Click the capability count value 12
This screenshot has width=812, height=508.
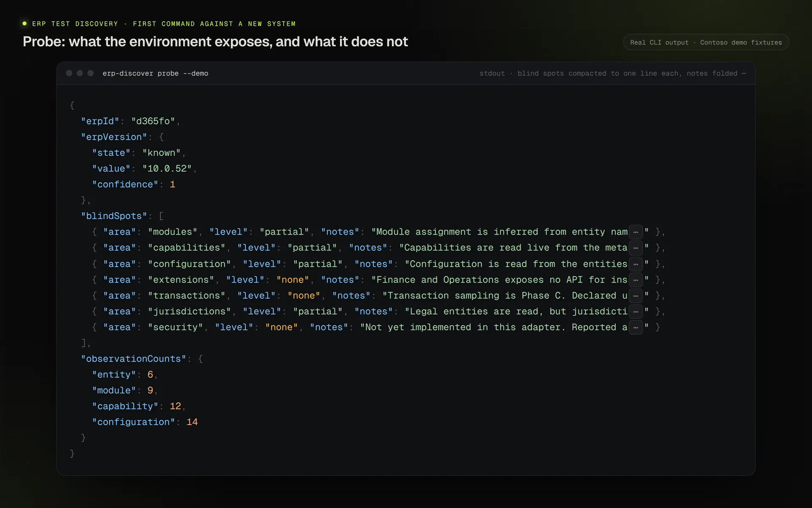176,406
